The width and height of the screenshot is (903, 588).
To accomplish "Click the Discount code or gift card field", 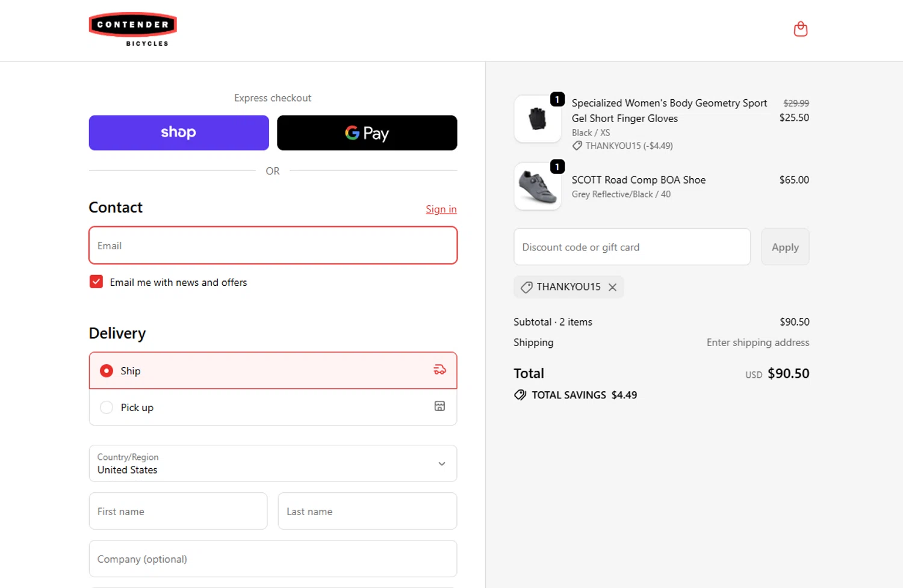I will tap(632, 247).
